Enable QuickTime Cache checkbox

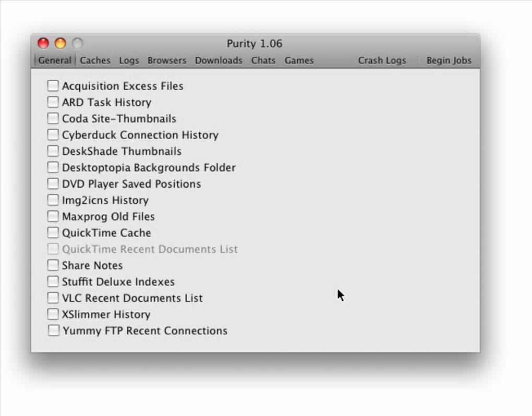53,233
